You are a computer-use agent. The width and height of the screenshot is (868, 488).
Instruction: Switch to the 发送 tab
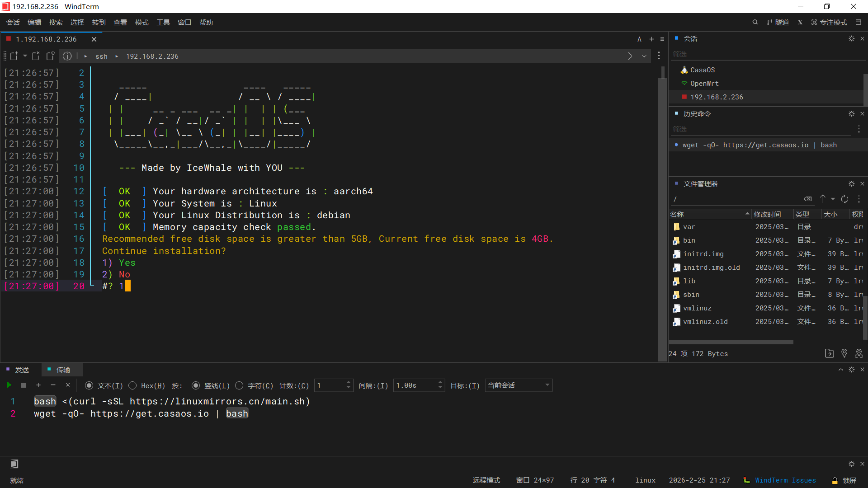point(21,370)
